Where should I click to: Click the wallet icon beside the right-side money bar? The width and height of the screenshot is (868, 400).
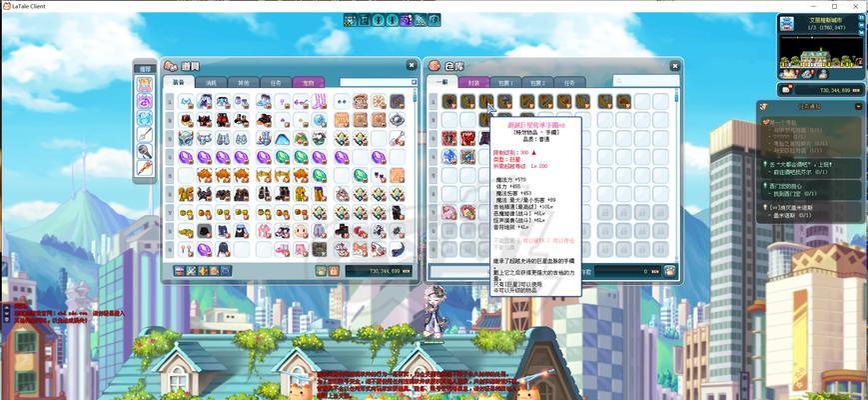(785, 89)
